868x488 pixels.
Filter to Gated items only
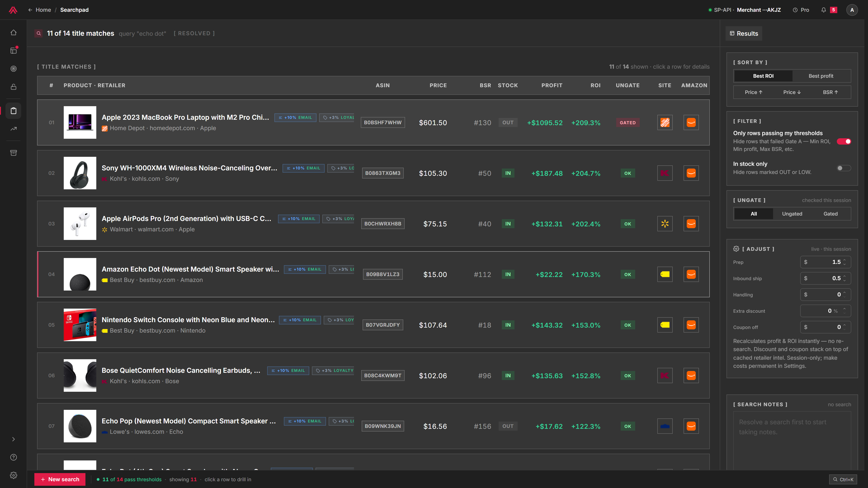point(830,214)
